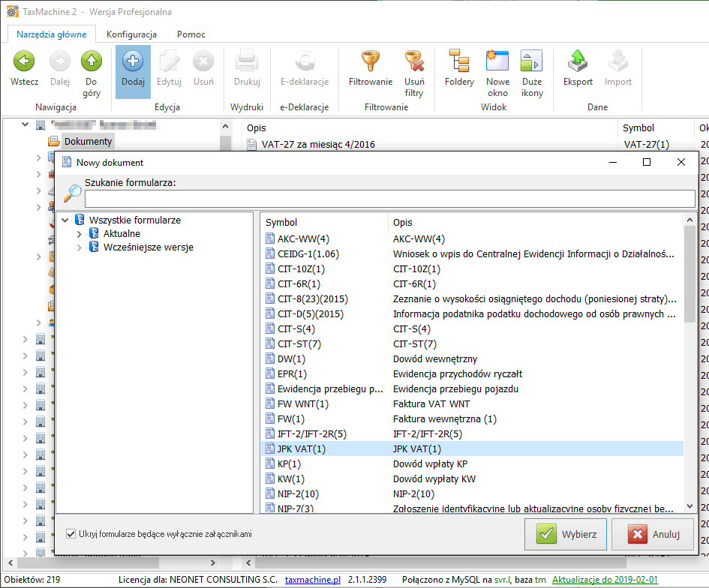
Task: Click the Szukanie formularza search field
Action: tap(389, 199)
